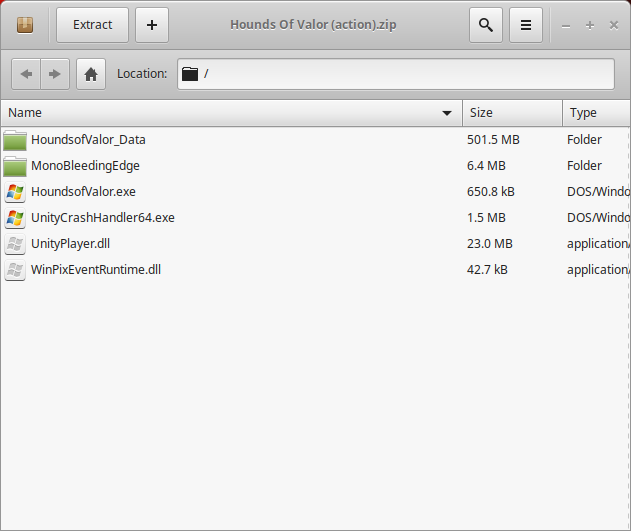This screenshot has height=531, width=631.
Task: Open the hamburger menu
Action: (526, 25)
